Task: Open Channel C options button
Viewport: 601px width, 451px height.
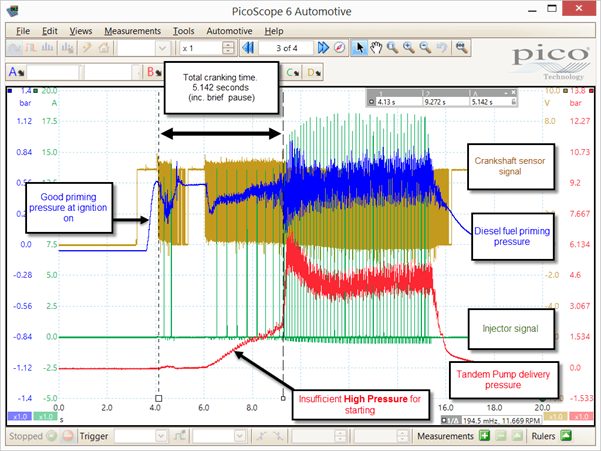Action: pos(294,72)
